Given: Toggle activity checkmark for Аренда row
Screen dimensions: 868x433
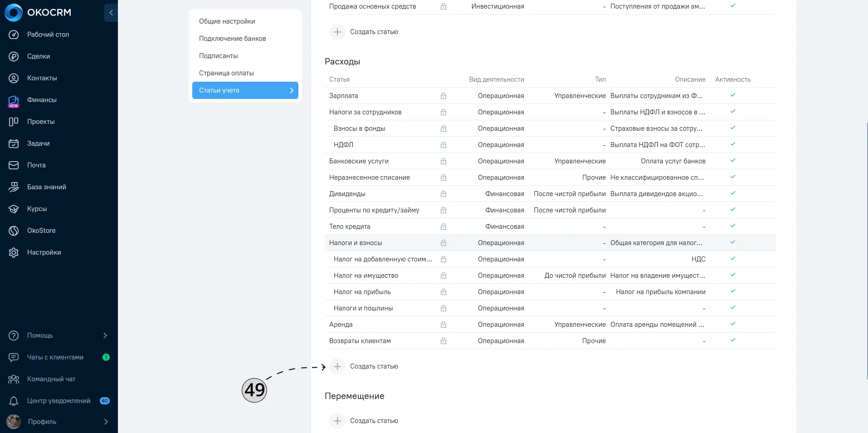Looking at the screenshot, I should [x=733, y=324].
